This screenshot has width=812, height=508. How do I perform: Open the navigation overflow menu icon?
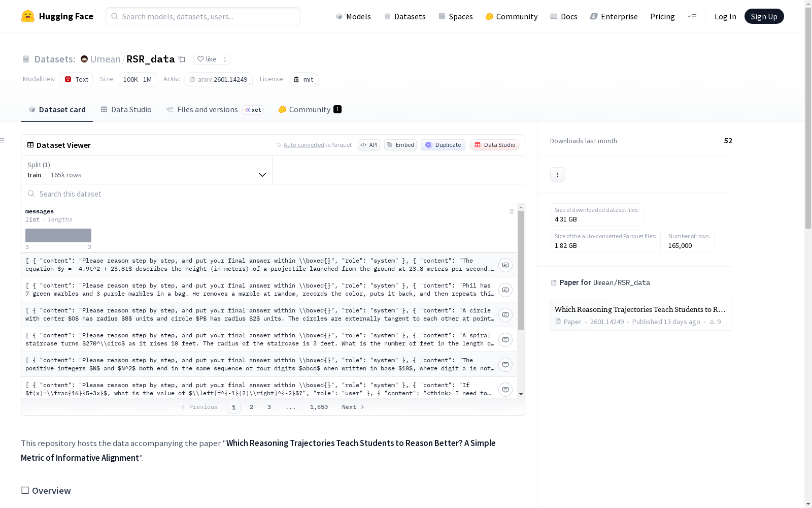tap(692, 16)
